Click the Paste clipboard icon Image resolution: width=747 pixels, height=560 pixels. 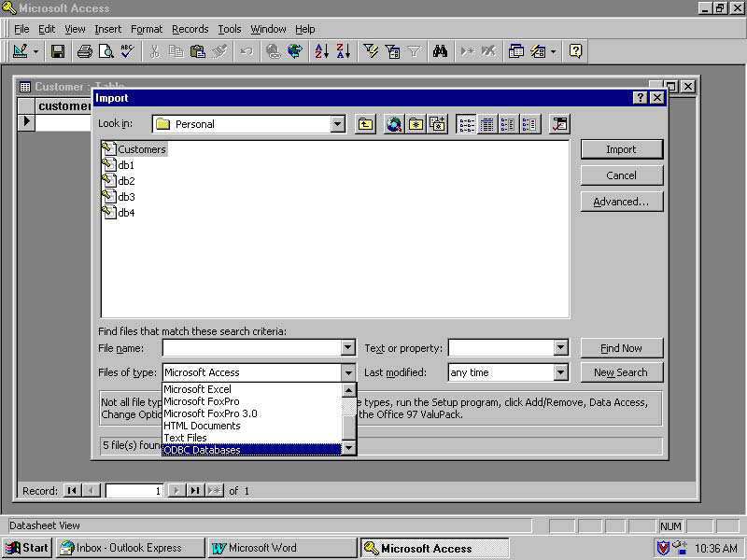click(197, 51)
